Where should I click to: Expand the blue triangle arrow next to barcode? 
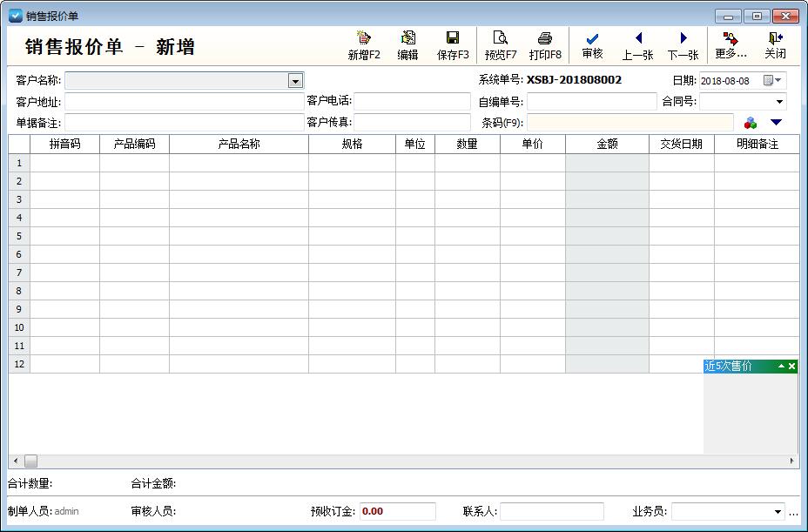(776, 122)
